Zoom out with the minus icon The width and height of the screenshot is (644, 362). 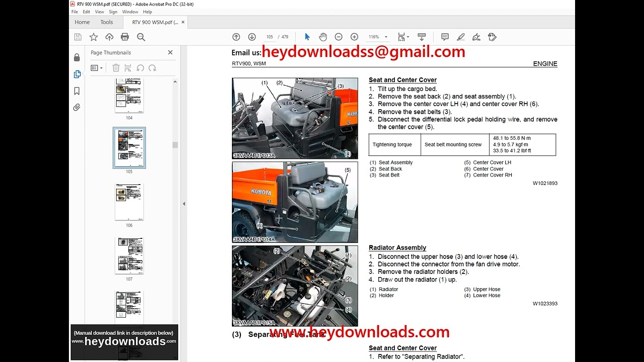click(339, 37)
